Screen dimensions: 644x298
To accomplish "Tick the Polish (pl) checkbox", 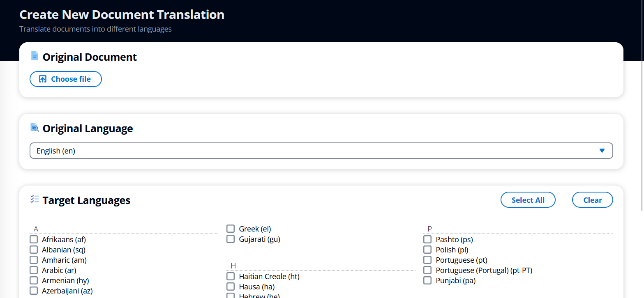I will pyautogui.click(x=427, y=250).
